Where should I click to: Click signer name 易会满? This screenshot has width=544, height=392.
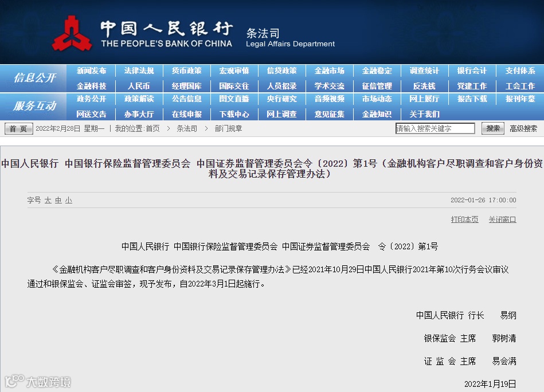click(x=504, y=361)
